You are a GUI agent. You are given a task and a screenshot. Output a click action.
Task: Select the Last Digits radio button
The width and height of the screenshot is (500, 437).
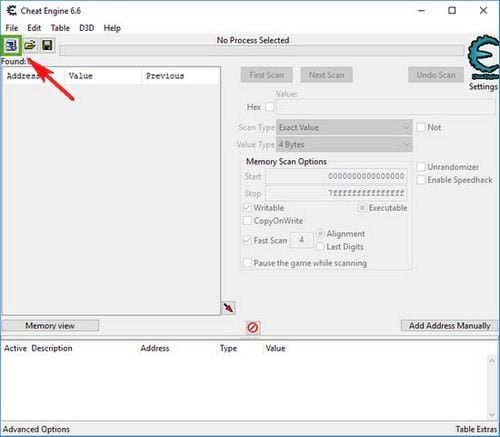pyautogui.click(x=320, y=247)
